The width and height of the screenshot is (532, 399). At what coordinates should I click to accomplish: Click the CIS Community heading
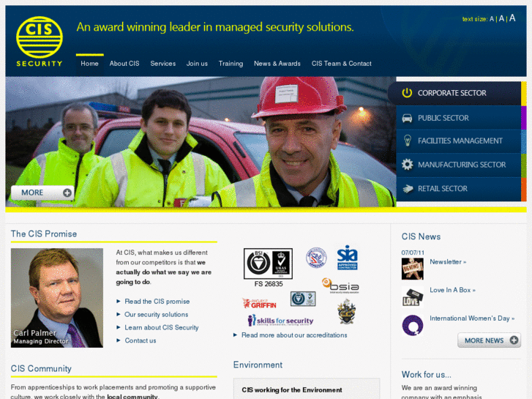point(41,368)
